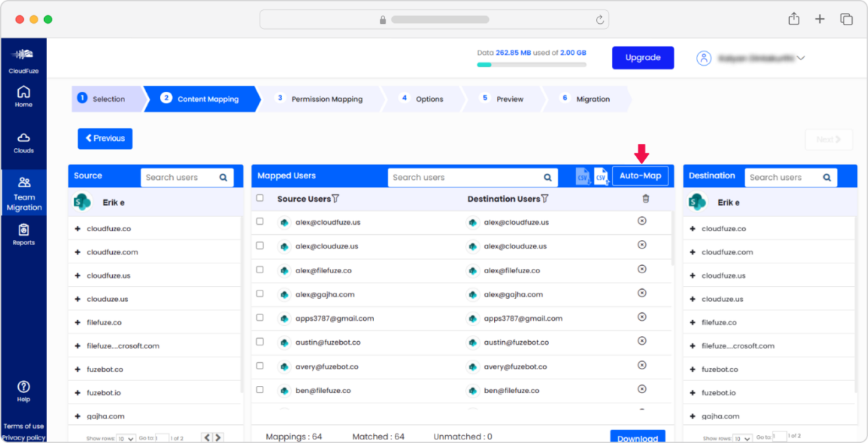Viewport: 868px width, 443px height.
Task: Tick the checkbox beside austin@fuzebot.co
Action: click(x=260, y=341)
